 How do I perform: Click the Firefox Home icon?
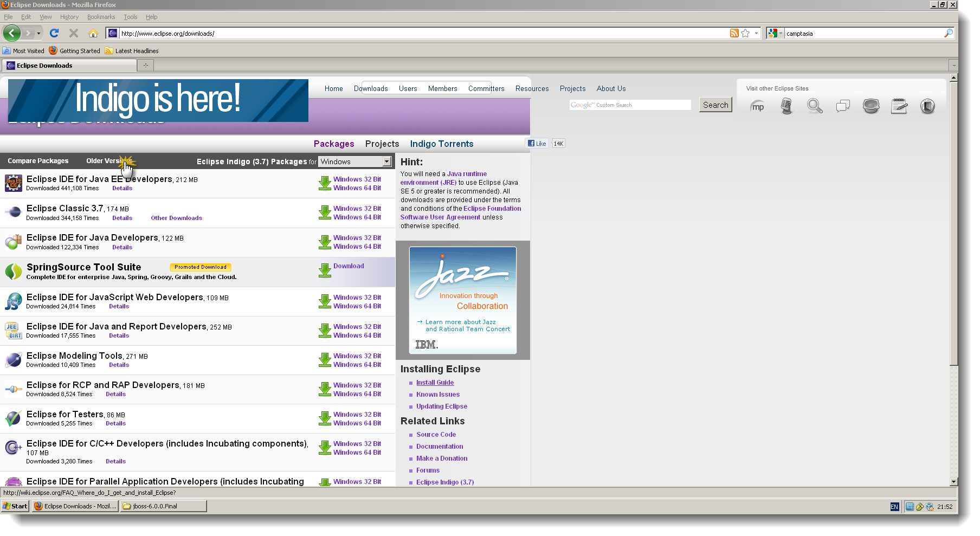click(x=94, y=33)
